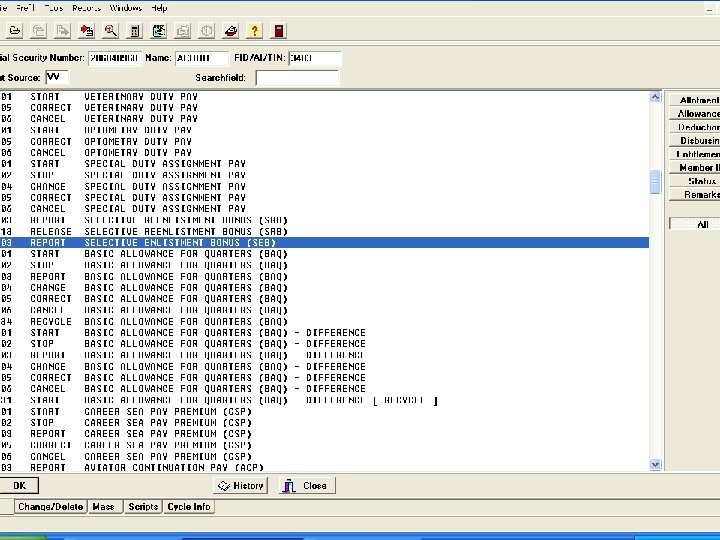
Task: Switch to the Scripts tab
Action: click(x=143, y=506)
